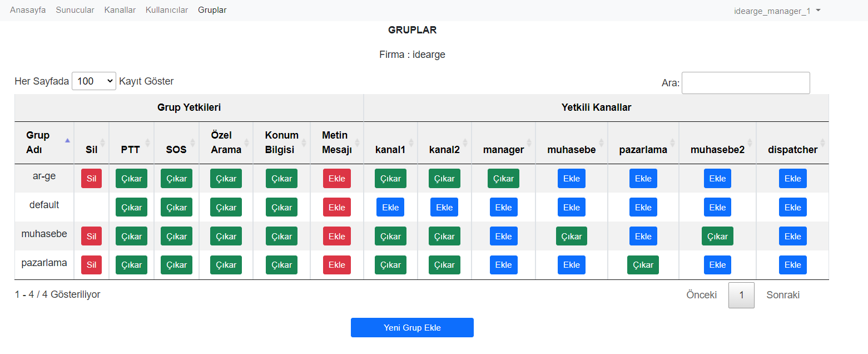The image size is (868, 354).
Task: Sort by kanal1 column header
Action: (390, 142)
